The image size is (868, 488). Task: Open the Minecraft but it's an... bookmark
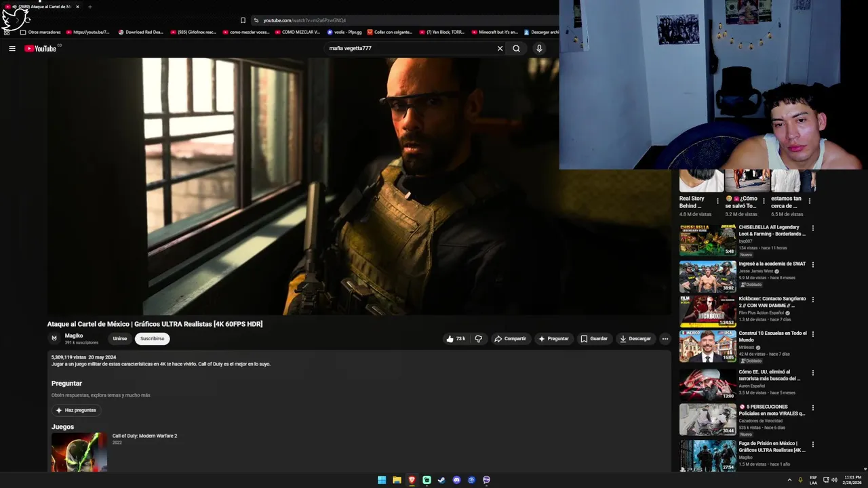coord(494,32)
